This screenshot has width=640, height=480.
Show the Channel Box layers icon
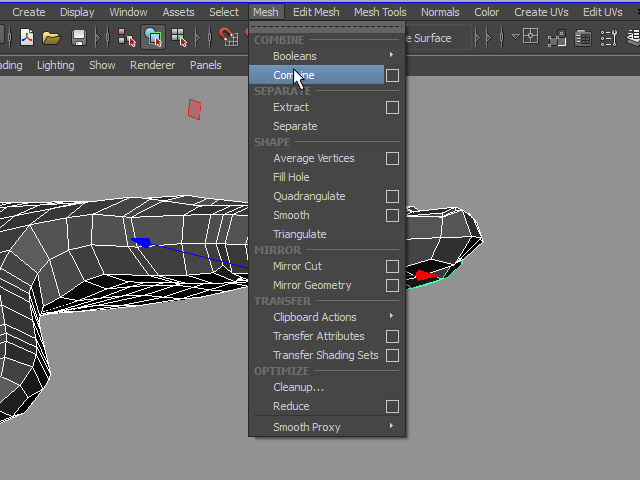633,38
